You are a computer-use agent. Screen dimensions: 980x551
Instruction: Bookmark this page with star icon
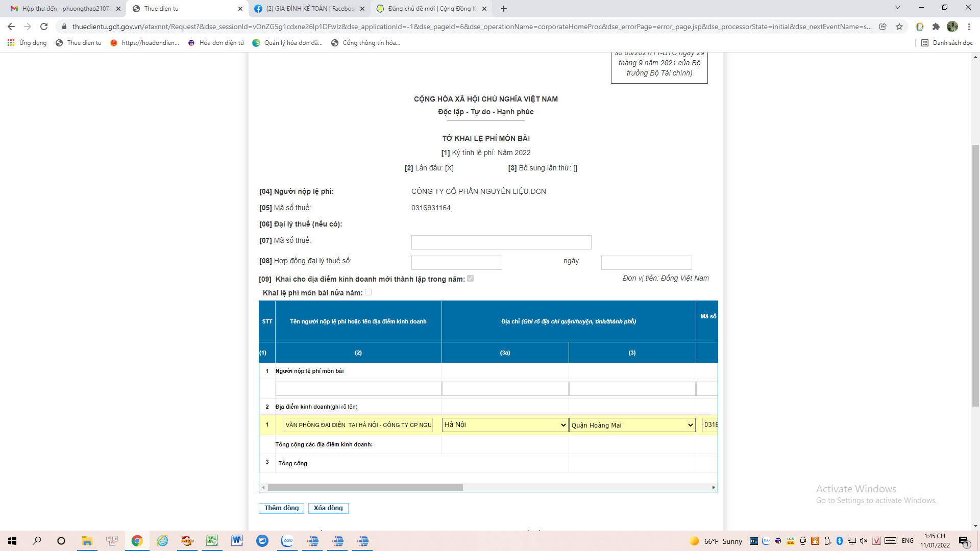point(899,27)
